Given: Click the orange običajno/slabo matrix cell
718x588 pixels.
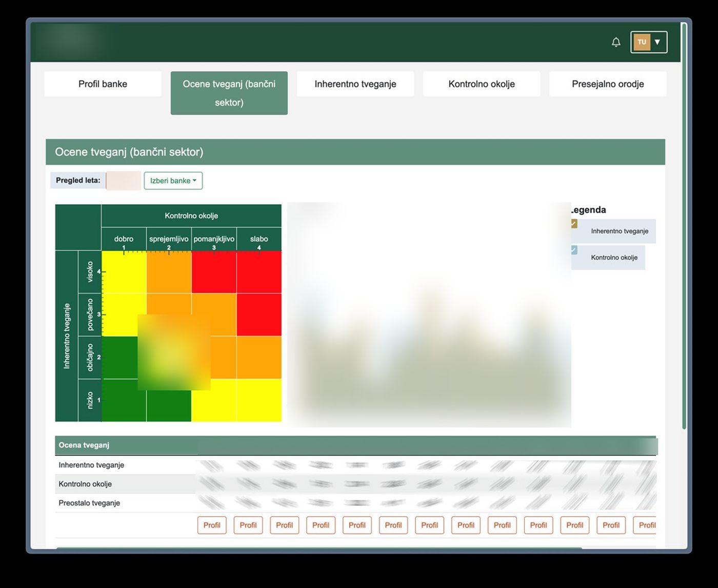Looking at the screenshot, I should (259, 358).
